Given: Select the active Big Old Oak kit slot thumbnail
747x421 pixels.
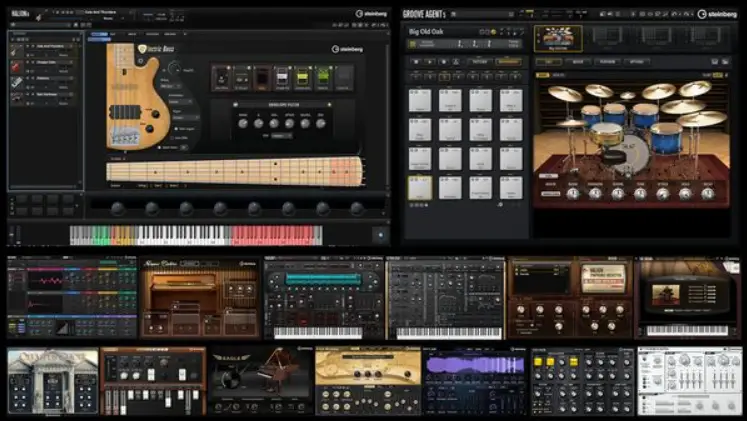Looking at the screenshot, I should click(558, 39).
